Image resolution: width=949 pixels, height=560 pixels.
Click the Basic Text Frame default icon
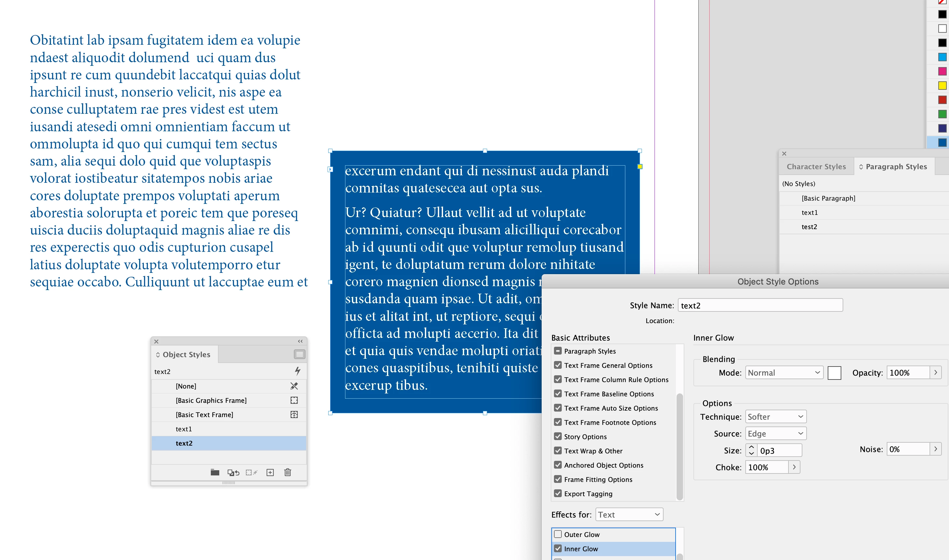tap(294, 414)
